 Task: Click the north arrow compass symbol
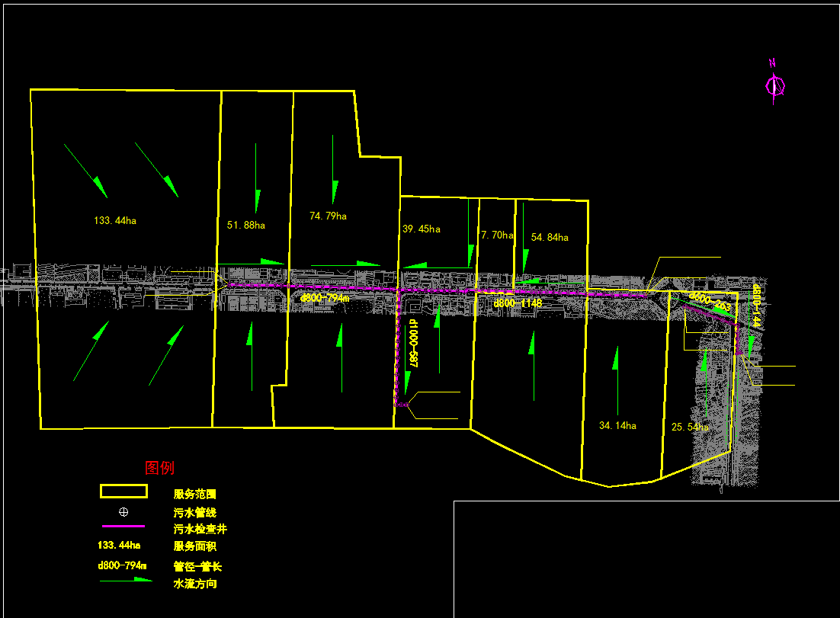coord(775,85)
